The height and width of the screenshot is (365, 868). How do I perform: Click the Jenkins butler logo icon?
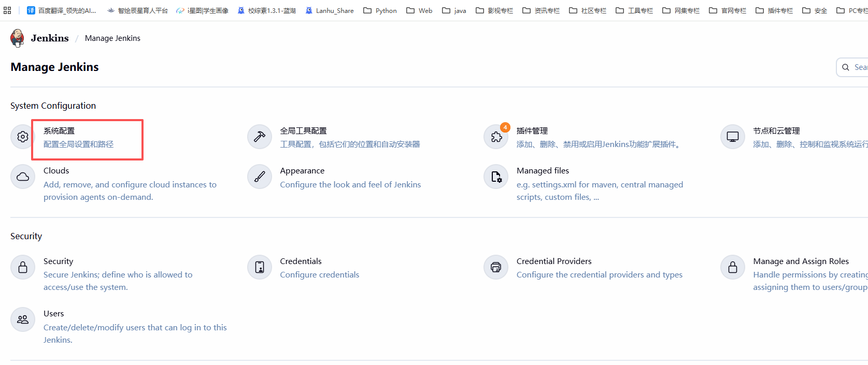click(x=17, y=38)
